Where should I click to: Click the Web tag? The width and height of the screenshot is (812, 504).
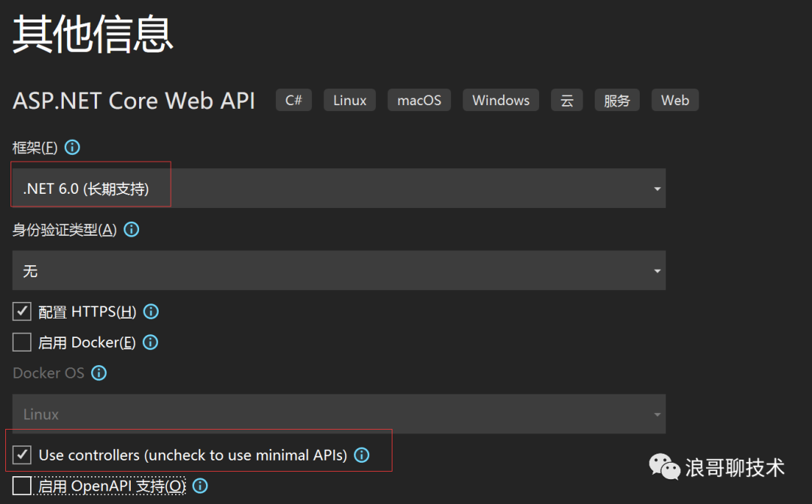[x=674, y=100]
